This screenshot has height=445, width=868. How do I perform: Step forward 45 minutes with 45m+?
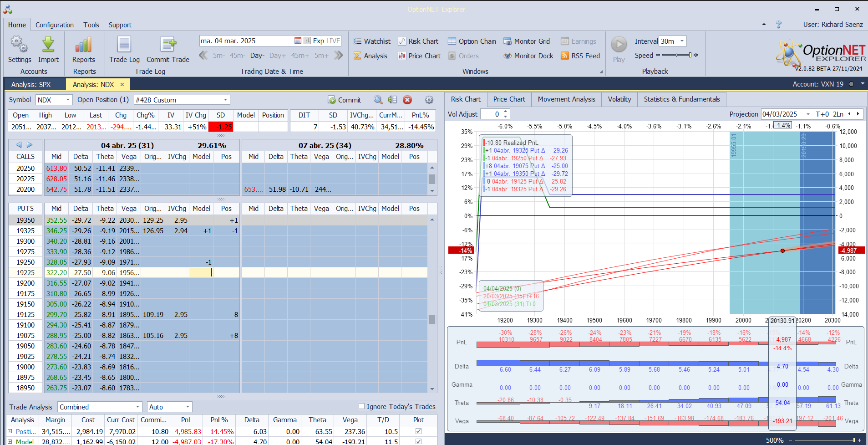click(x=300, y=56)
